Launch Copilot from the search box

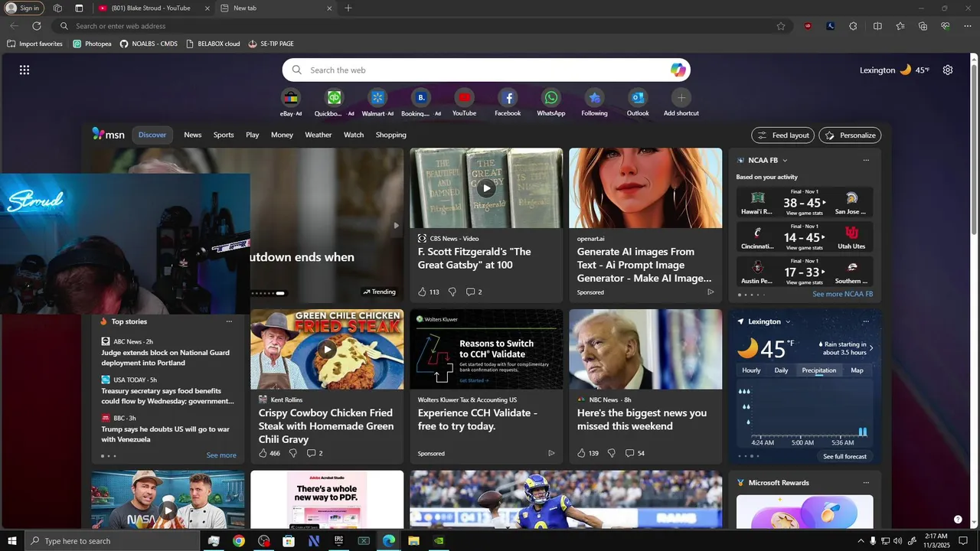678,70
